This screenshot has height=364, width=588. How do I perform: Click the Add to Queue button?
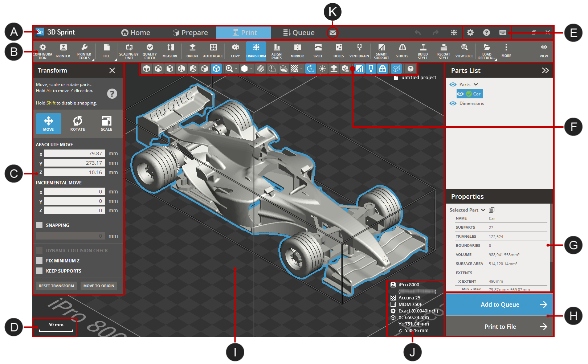(x=499, y=304)
